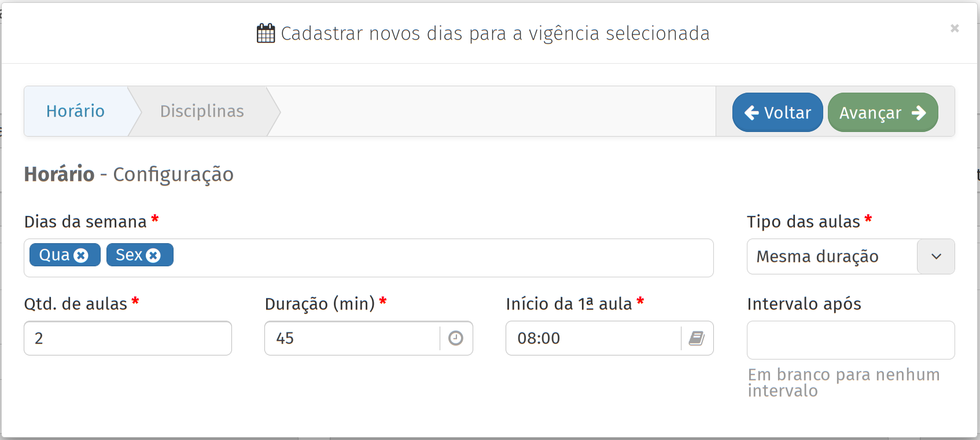Focus the Qtd. de aulas field

point(128,338)
